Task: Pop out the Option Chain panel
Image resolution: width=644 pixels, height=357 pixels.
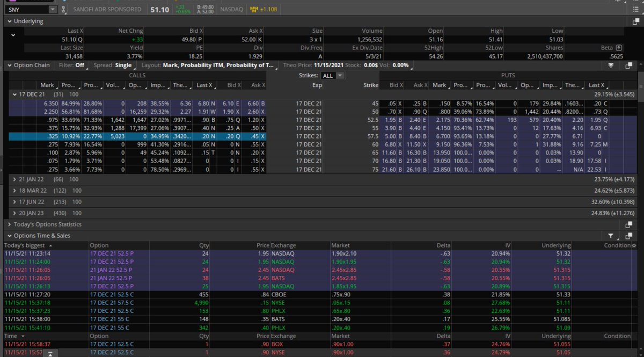Action: (629, 65)
